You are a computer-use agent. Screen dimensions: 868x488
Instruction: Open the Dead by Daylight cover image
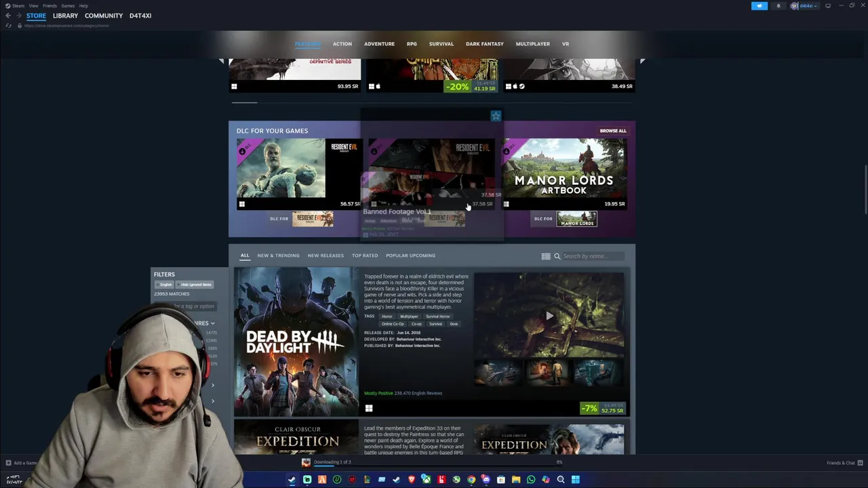click(x=296, y=342)
